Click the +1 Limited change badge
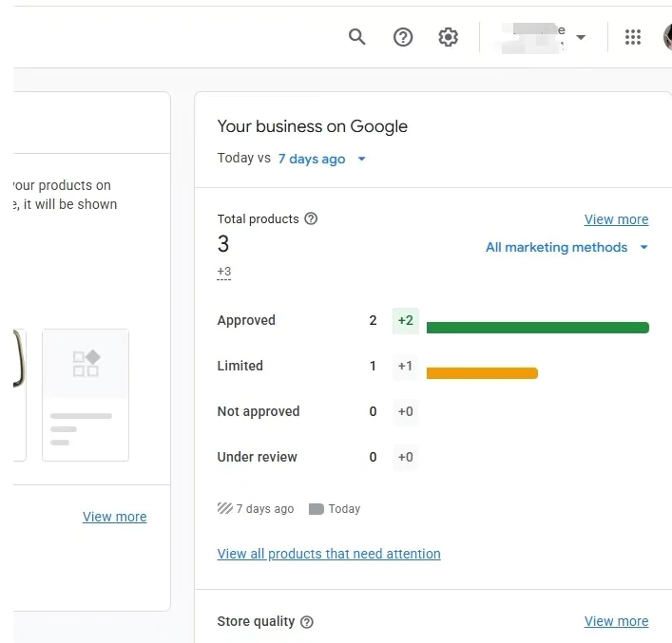 point(406,366)
